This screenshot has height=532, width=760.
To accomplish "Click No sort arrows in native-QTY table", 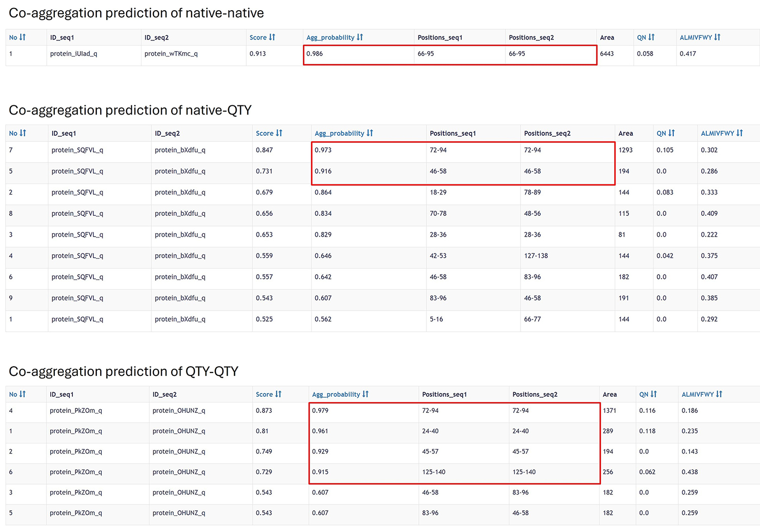I will [x=23, y=133].
